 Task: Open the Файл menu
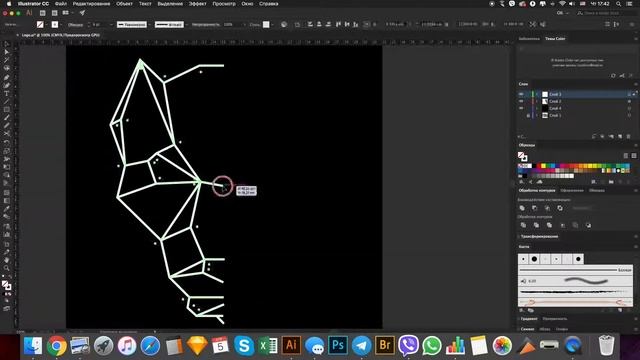61,4
